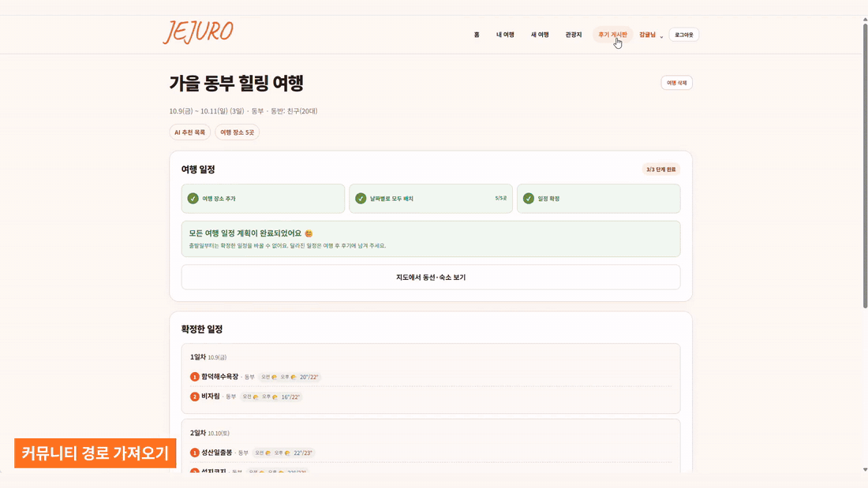Click 오후 weather icon in 비자림 row

275,397
